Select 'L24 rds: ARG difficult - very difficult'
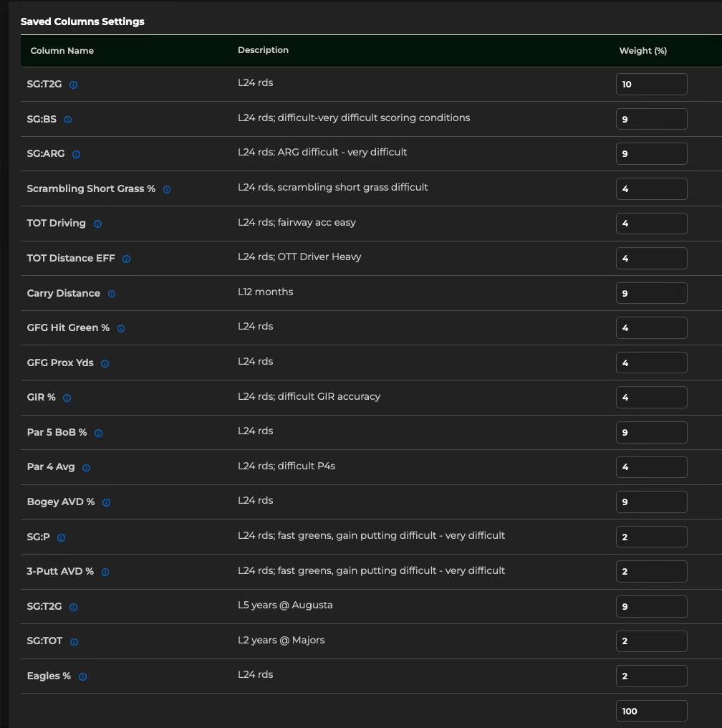The width and height of the screenshot is (722, 728). (322, 153)
